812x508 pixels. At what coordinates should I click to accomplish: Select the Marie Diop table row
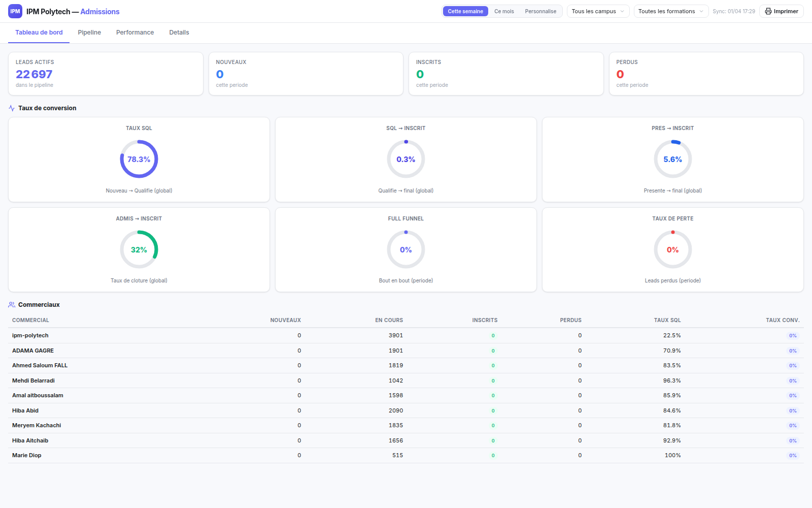pos(406,455)
